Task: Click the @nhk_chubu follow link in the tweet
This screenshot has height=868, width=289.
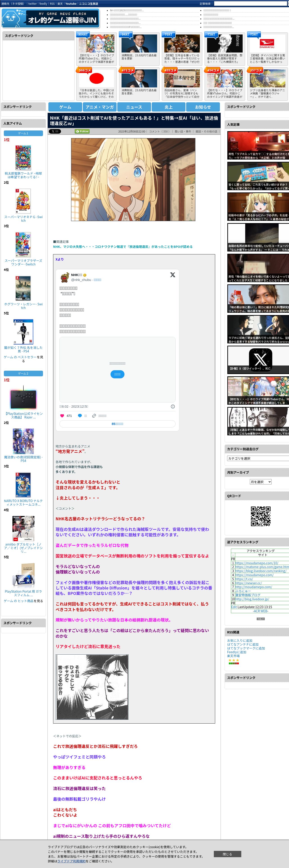Action: [x=97, y=280]
